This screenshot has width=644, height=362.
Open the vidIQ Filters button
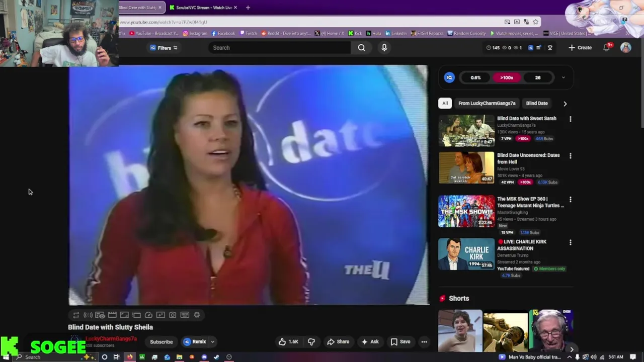164,48
